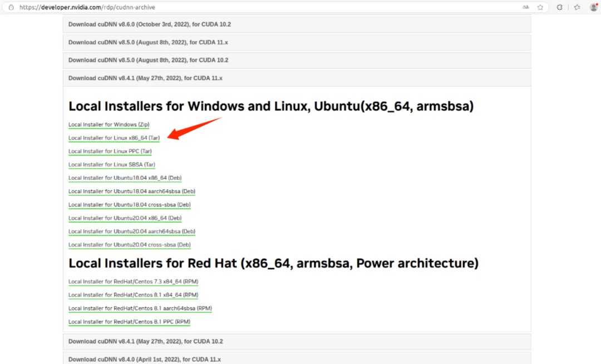The image size is (601, 364).
Task: Download RedHat/Centos 7.3 x84_64 (RPM) installer
Action: click(134, 282)
